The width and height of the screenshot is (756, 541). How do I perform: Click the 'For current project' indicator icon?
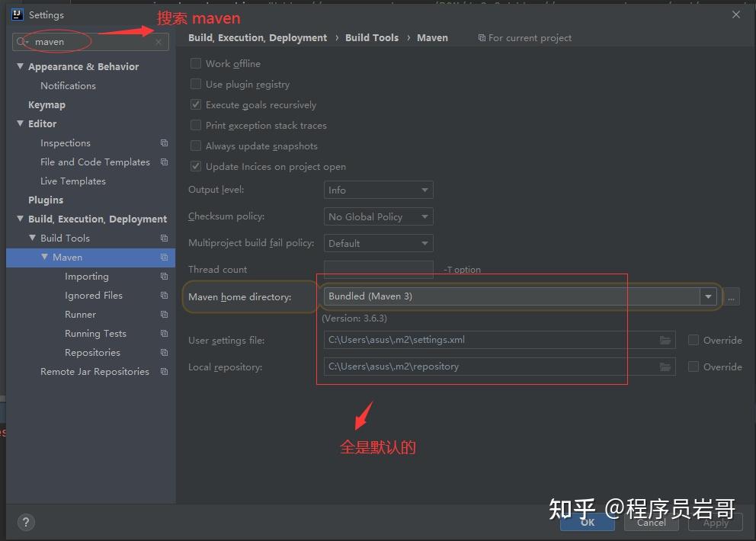(481, 37)
